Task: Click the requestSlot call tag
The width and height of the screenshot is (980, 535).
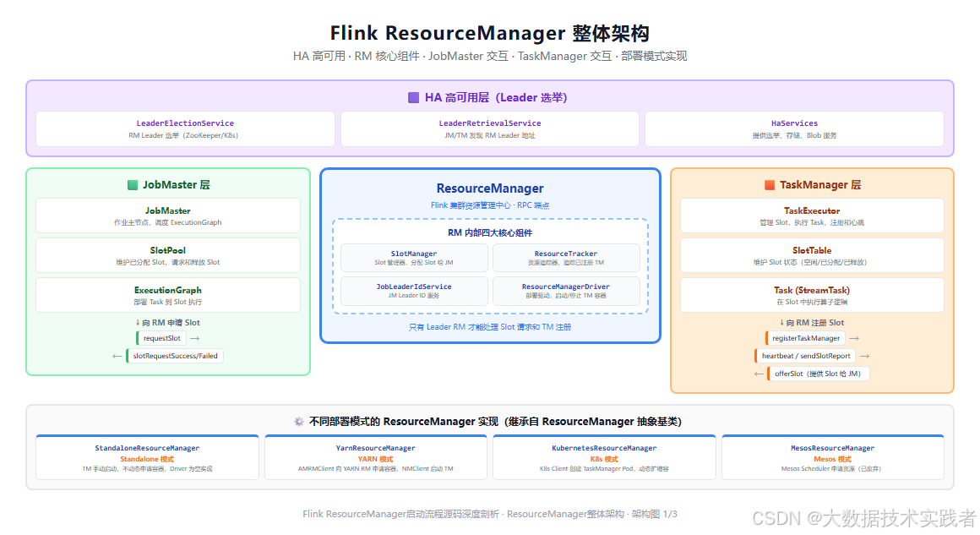Action: point(161,338)
